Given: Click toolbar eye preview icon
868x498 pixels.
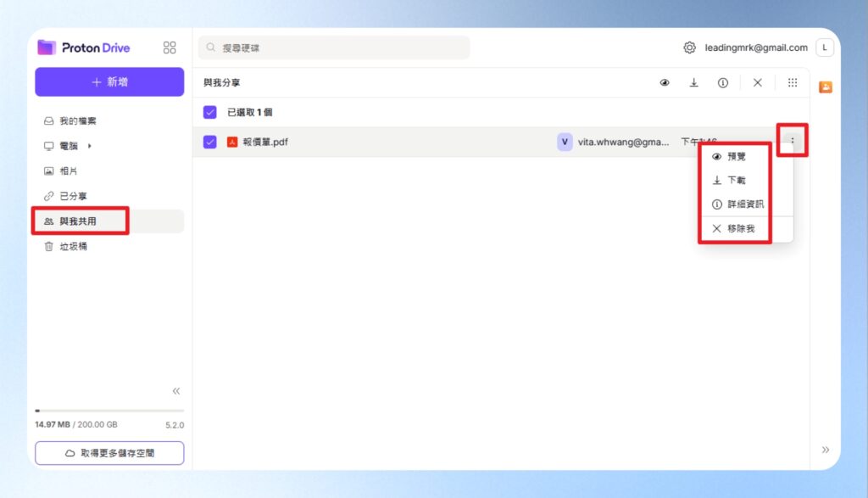Looking at the screenshot, I should point(665,82).
